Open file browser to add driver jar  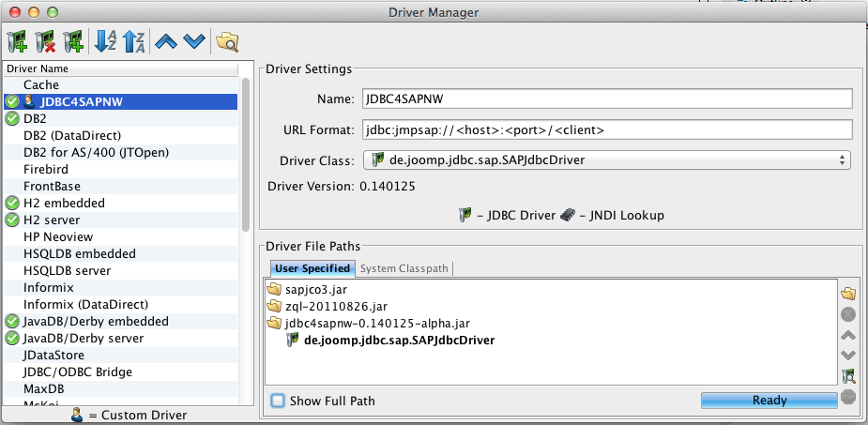point(848,294)
